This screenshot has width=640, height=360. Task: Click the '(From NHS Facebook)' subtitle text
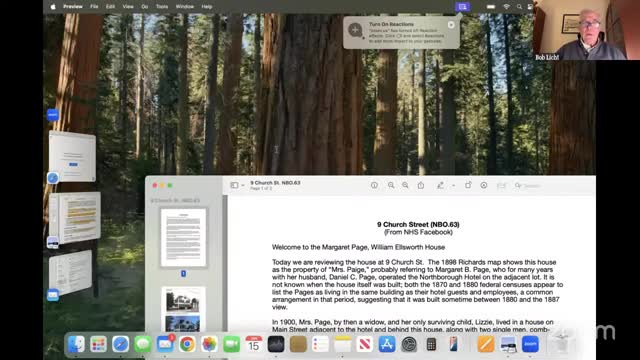pyautogui.click(x=418, y=232)
